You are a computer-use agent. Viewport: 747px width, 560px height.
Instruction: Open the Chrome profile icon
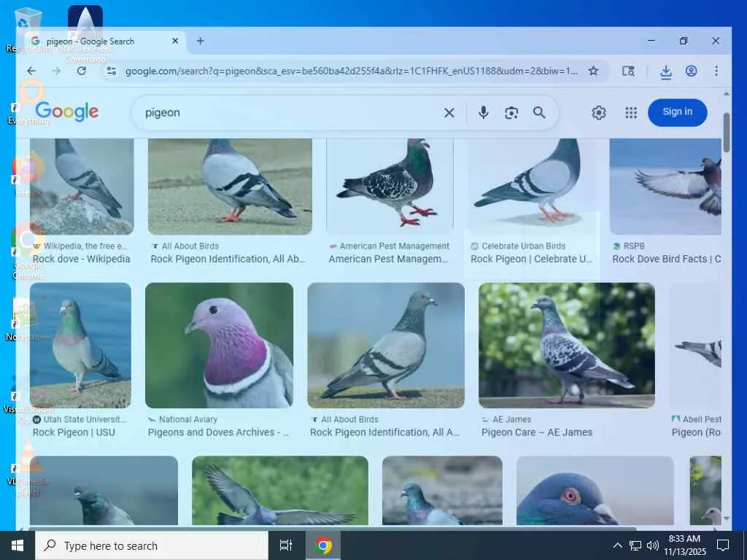click(x=692, y=71)
